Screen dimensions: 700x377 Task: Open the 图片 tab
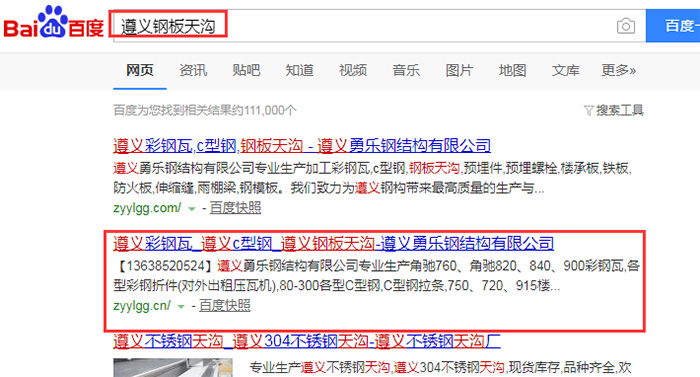coord(459,70)
